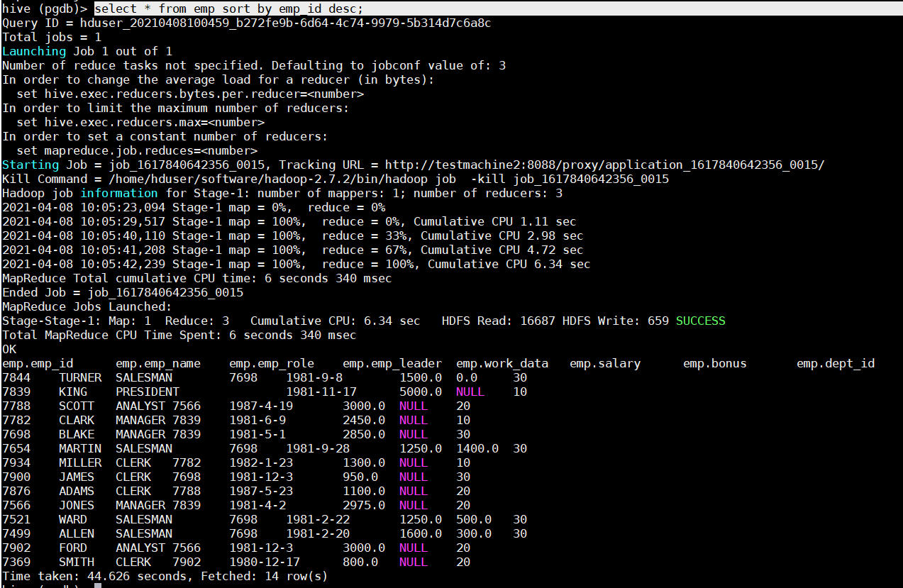Click the NULL bonus in KING row

(x=470, y=392)
